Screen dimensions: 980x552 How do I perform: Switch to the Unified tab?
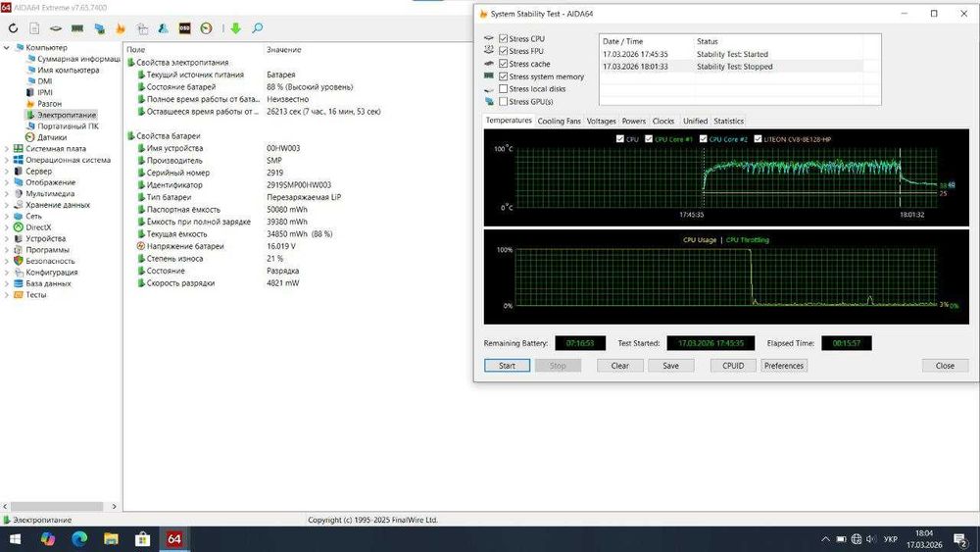pos(695,122)
